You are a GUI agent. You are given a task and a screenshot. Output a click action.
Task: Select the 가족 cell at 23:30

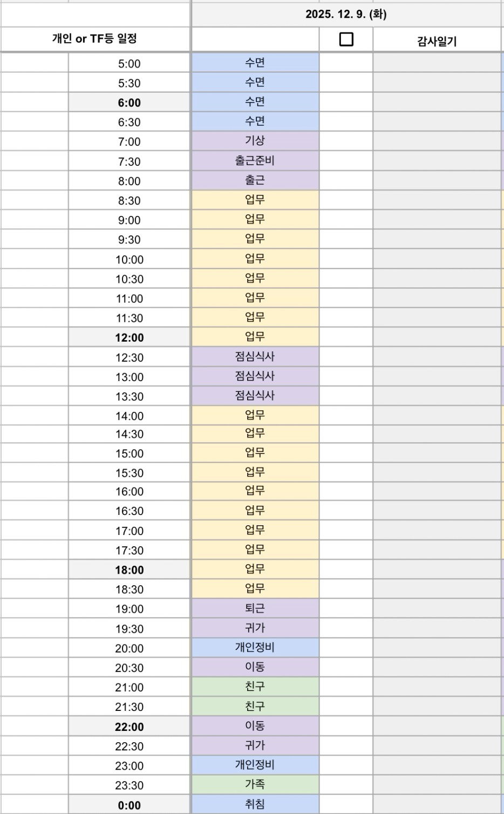255,784
